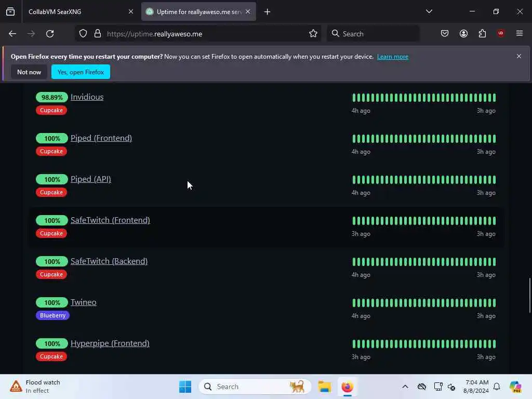Dismiss the Firefox startup notification bar
This screenshot has height=399, width=532.
click(519, 56)
